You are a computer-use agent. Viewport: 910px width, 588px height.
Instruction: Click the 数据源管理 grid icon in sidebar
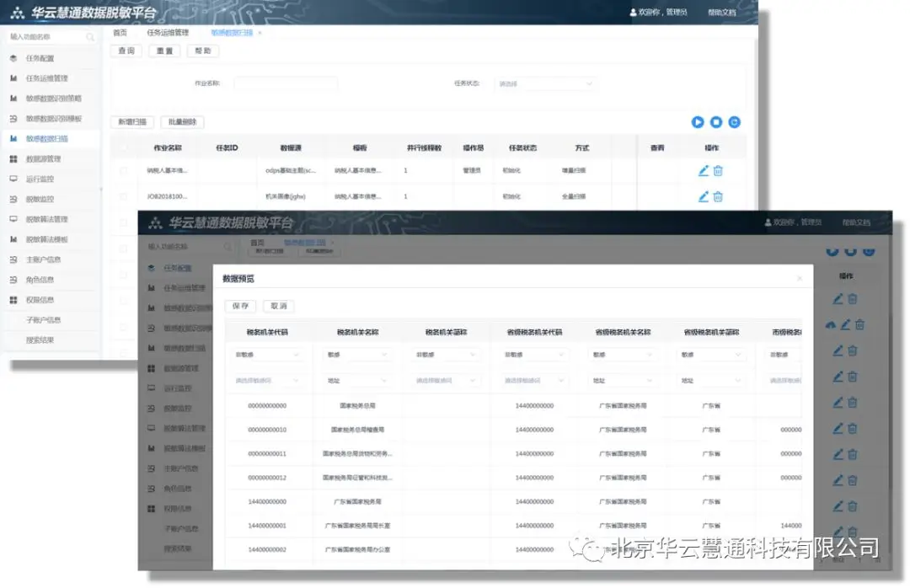[13, 159]
